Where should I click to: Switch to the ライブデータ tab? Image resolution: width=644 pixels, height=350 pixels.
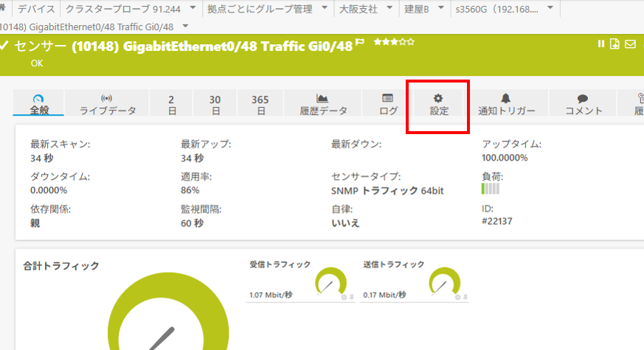coord(107,104)
